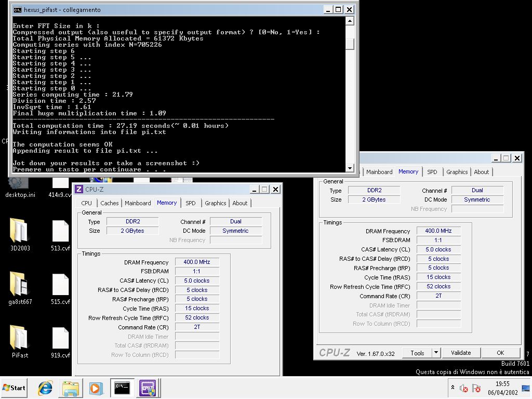Launch Internet Explorer from taskbar
The width and height of the screenshot is (532, 399).
click(45, 388)
